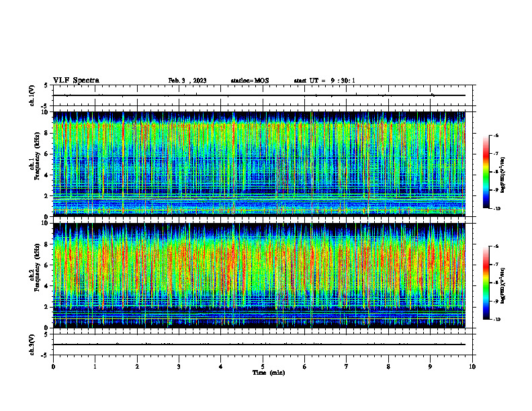Click the "ch.3(V)" waveform axis label

click(x=32, y=345)
